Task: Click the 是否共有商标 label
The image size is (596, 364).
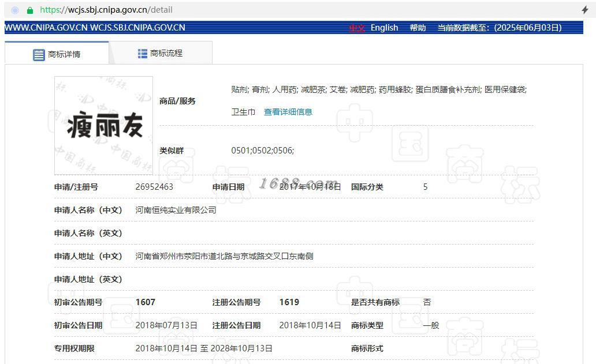Action: [x=375, y=302]
